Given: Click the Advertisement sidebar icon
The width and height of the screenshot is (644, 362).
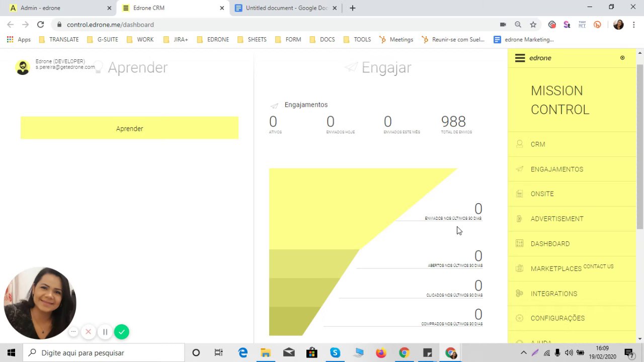Looking at the screenshot, I should click(520, 219).
